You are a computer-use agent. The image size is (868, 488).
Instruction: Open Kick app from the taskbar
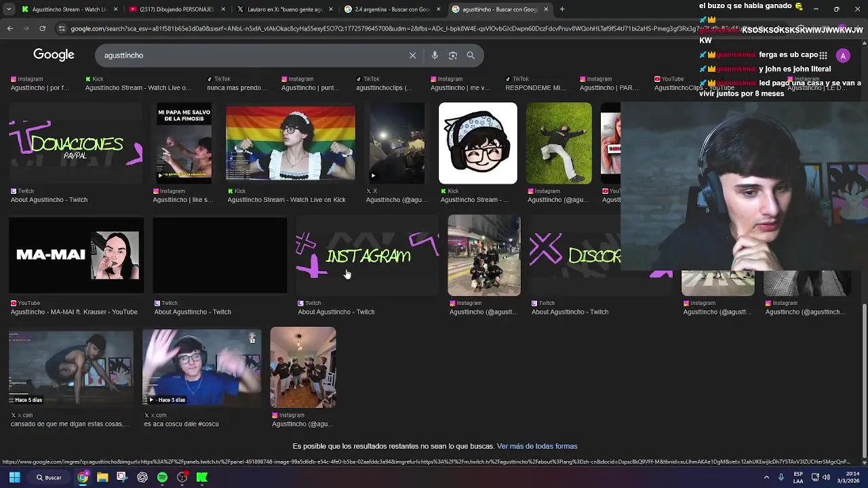coord(202,477)
